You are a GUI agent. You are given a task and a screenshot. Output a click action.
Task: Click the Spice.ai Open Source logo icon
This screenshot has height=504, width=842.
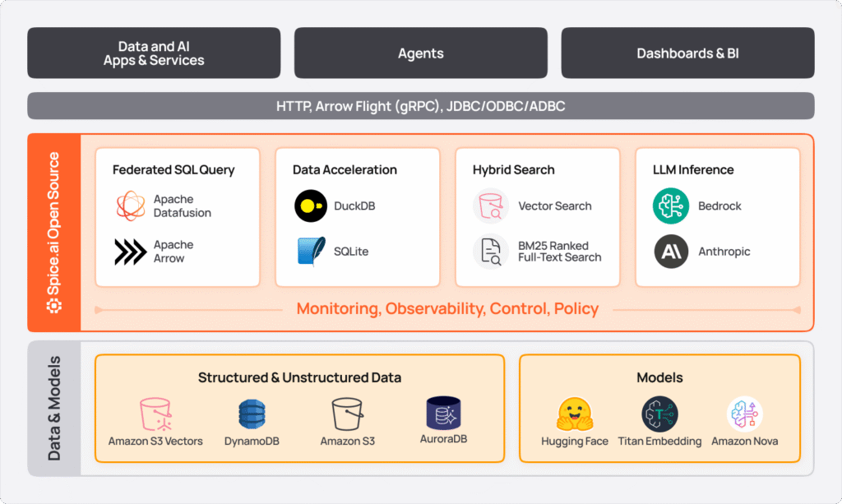pyautogui.click(x=54, y=306)
